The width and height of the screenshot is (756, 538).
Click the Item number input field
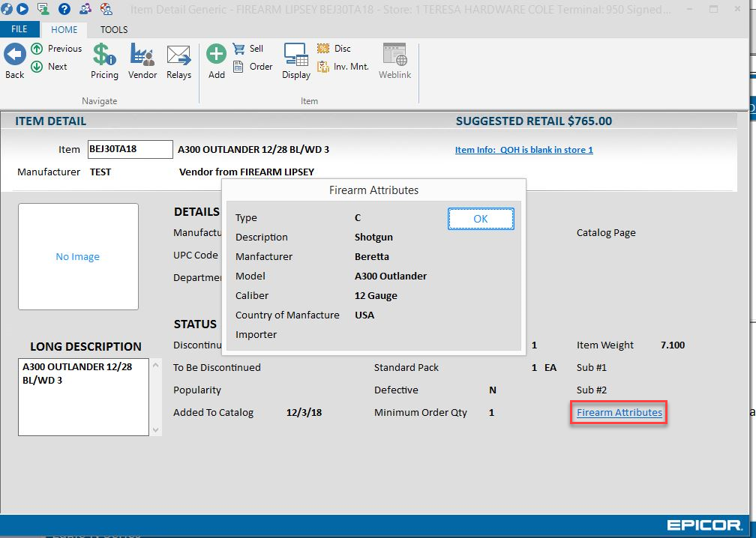pyautogui.click(x=130, y=149)
